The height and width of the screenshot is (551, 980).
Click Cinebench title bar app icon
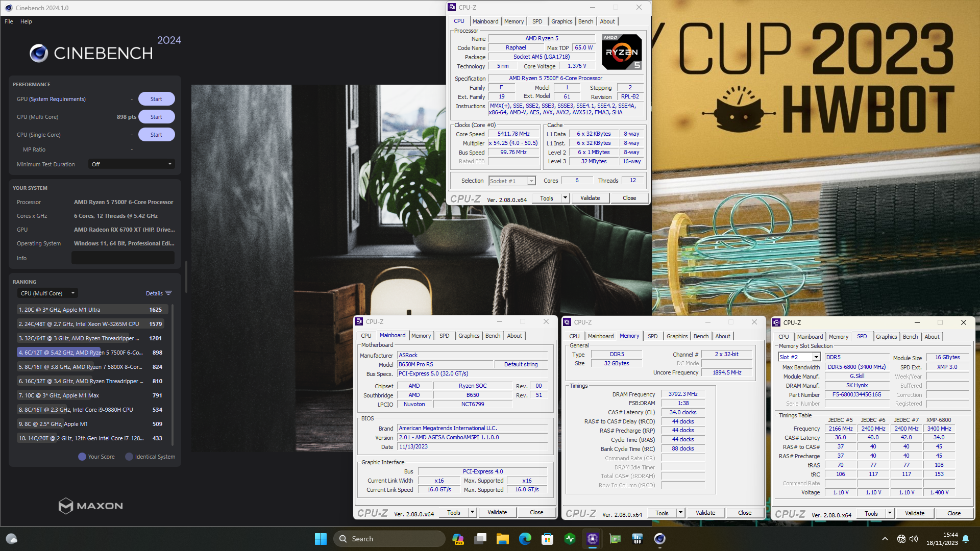pos(9,8)
